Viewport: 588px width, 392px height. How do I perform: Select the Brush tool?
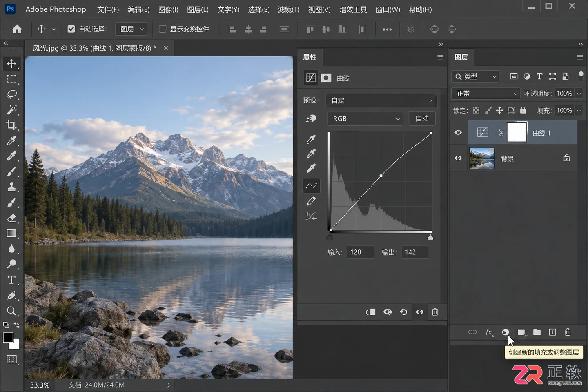click(11, 171)
